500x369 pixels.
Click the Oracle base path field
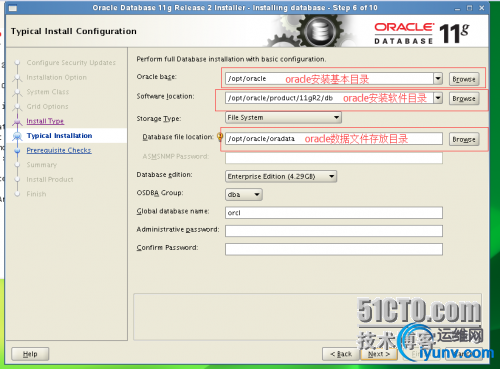(x=329, y=79)
